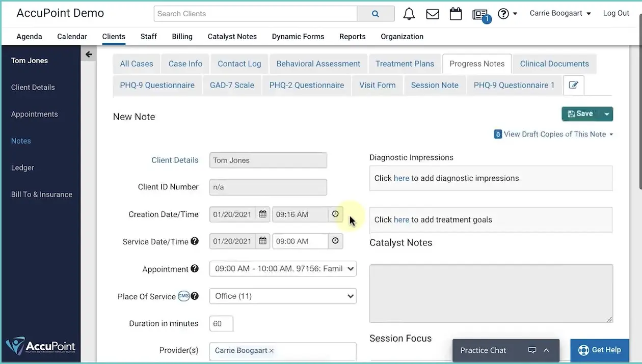Save the new progress note
The height and width of the screenshot is (364, 642).
pyautogui.click(x=581, y=114)
